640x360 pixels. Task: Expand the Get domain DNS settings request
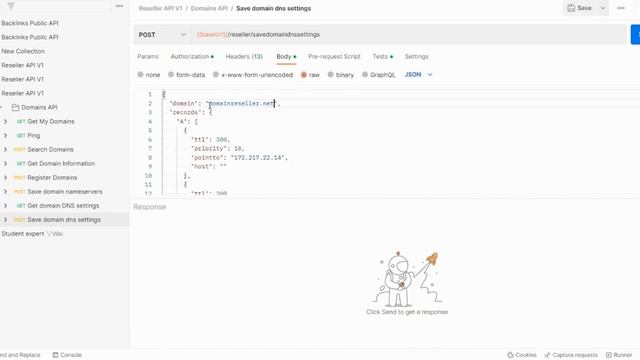5,206
